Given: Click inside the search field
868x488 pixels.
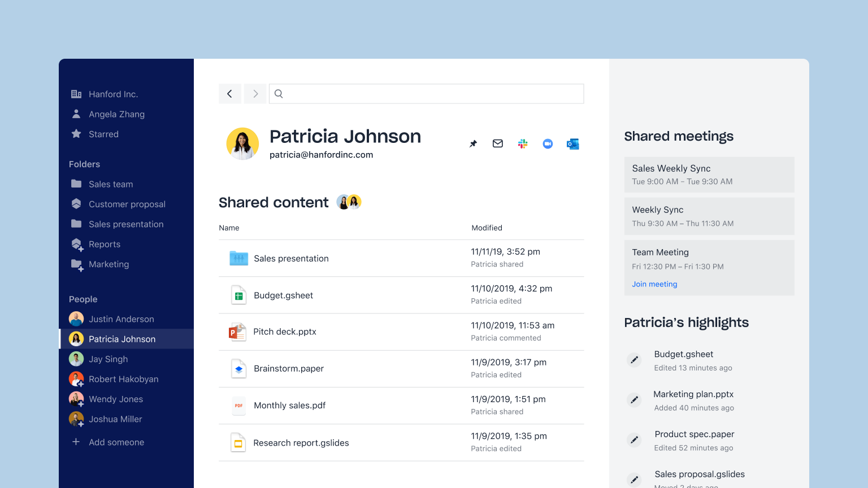Looking at the screenshot, I should pyautogui.click(x=429, y=94).
